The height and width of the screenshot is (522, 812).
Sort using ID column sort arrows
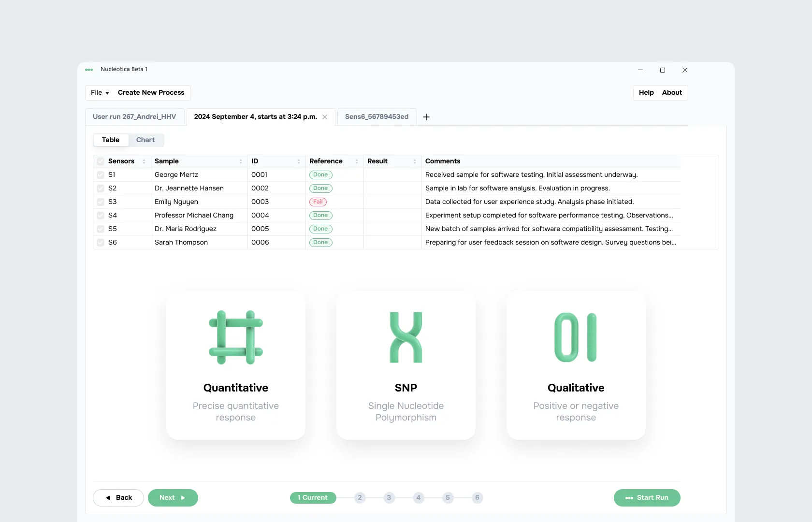(x=299, y=161)
